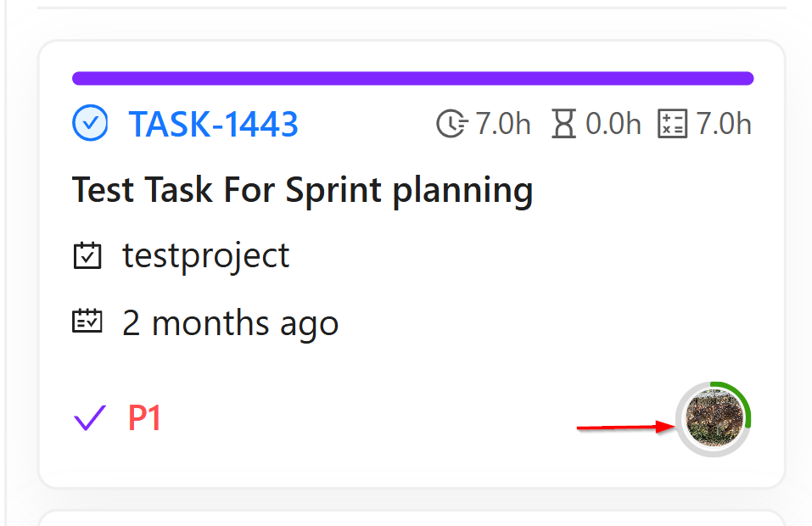This screenshot has height=526, width=812.
Task: Open the TASK-1443 link
Action: point(214,125)
